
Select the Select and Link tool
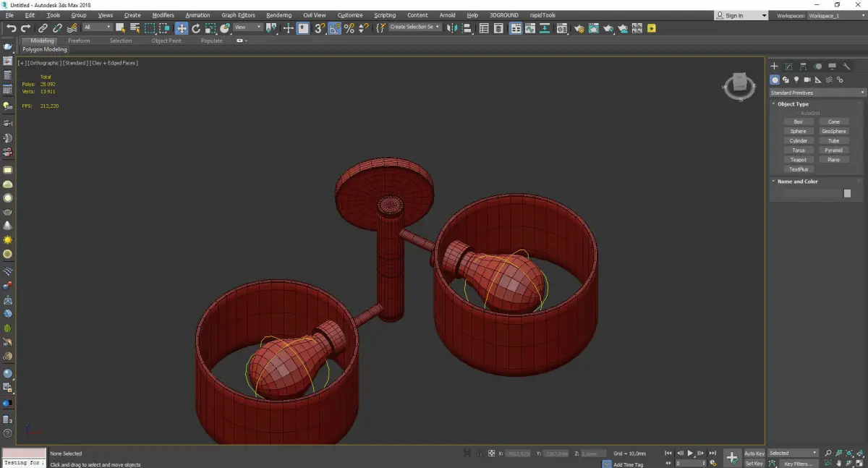(x=43, y=28)
